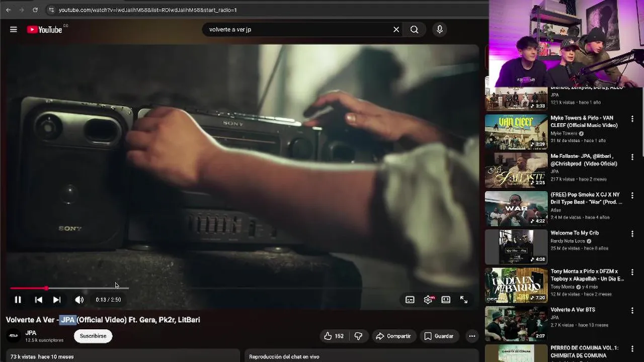Pause the video playback
This screenshot has width=644, height=362.
(18, 300)
